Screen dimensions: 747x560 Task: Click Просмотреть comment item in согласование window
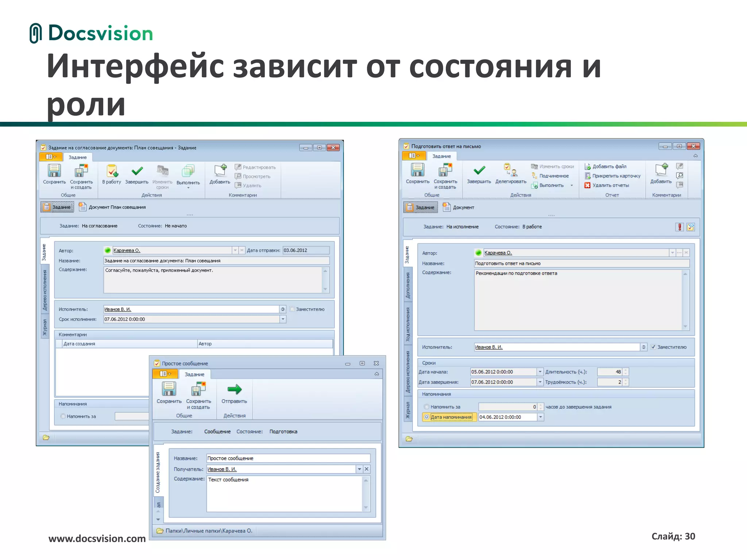253,176
